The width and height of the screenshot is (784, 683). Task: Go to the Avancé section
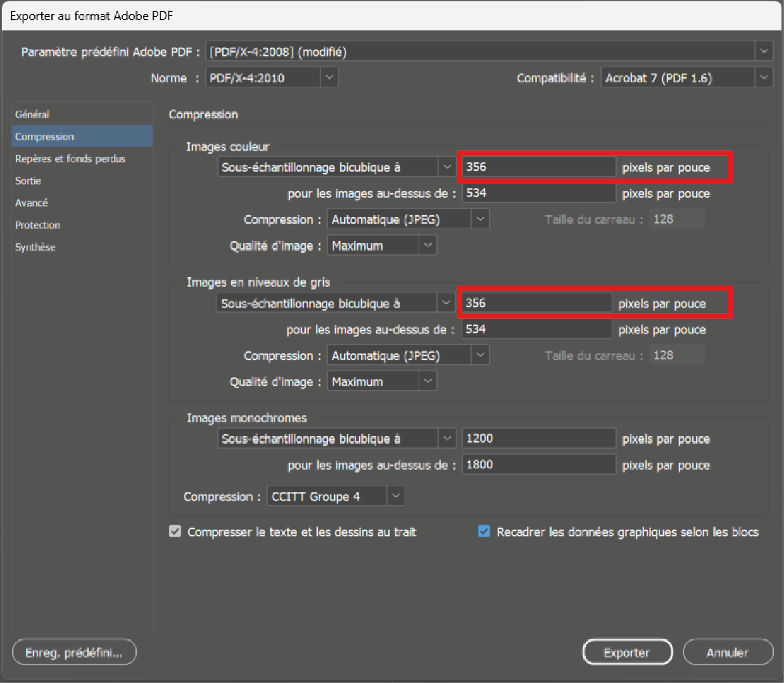[32, 203]
